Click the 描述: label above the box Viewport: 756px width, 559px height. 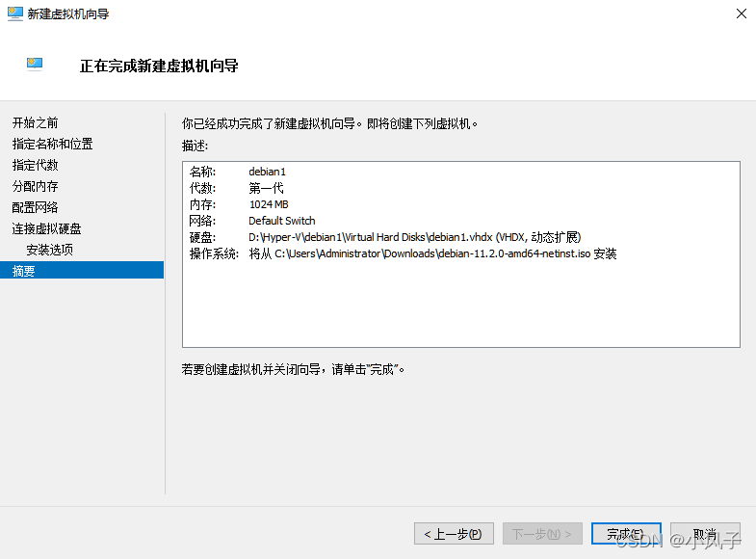(195, 146)
